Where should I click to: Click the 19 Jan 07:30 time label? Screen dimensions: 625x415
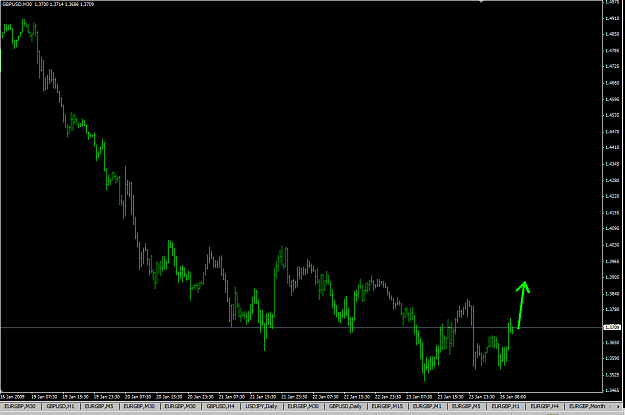coord(44,397)
